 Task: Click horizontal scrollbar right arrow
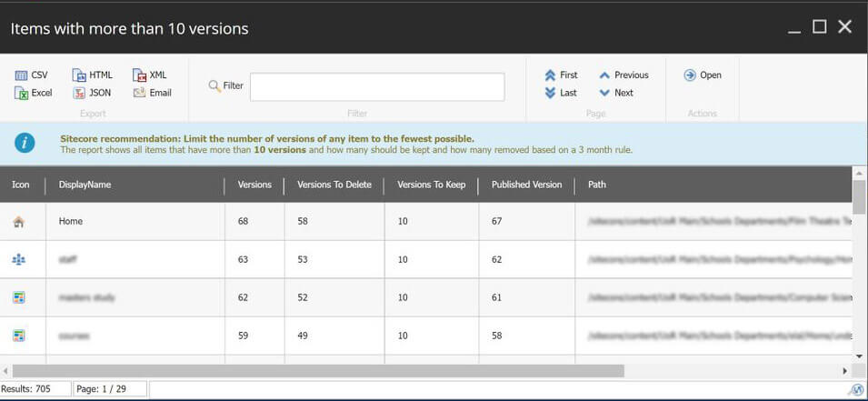(x=845, y=370)
